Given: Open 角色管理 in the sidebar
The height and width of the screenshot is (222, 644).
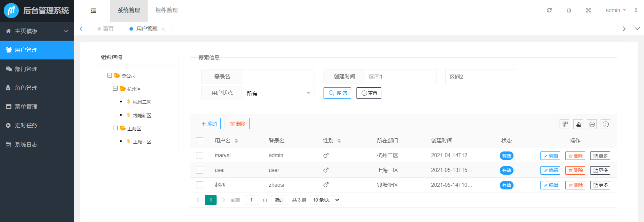Looking at the screenshot, I should pos(26,88).
